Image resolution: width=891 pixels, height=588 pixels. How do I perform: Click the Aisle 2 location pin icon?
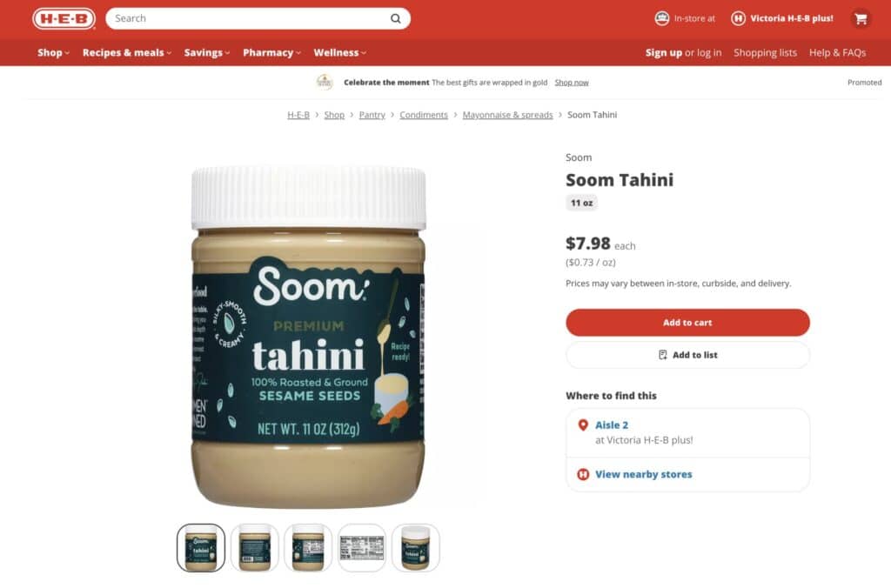click(582, 425)
